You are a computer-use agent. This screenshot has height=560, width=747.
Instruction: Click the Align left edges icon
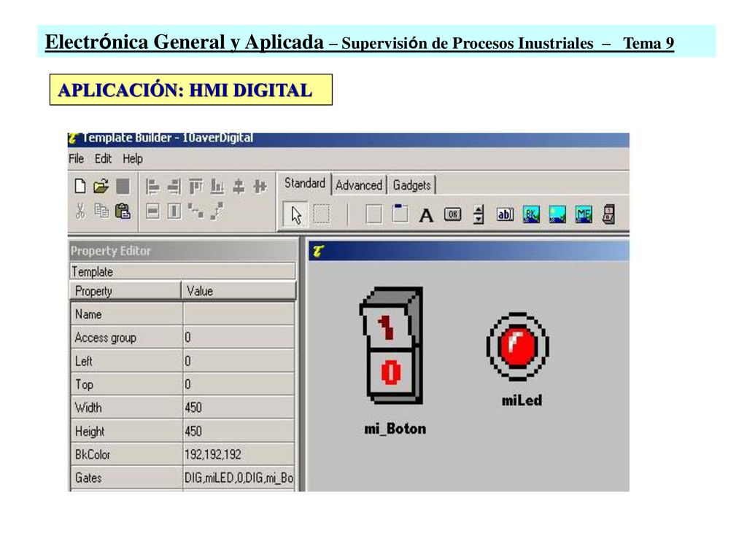152,187
